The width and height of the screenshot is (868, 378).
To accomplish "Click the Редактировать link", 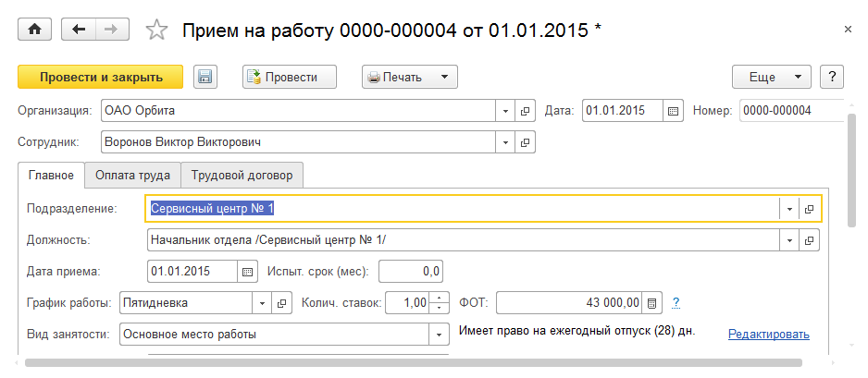I will [x=768, y=335].
